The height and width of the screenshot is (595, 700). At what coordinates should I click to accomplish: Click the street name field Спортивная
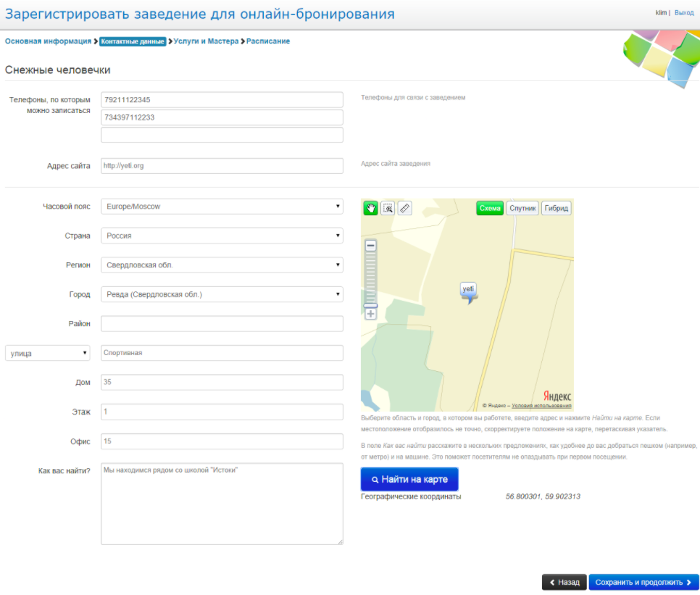[222, 353]
